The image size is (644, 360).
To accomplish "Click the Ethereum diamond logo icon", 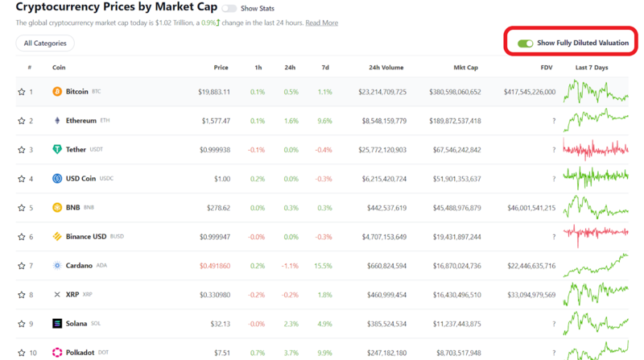I will [x=57, y=121].
